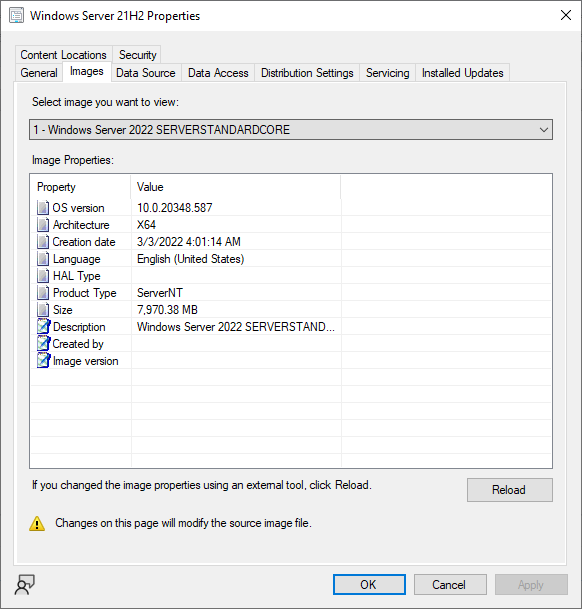Click the editable Created by row icon
The width and height of the screenshot is (582, 609).
[44, 344]
